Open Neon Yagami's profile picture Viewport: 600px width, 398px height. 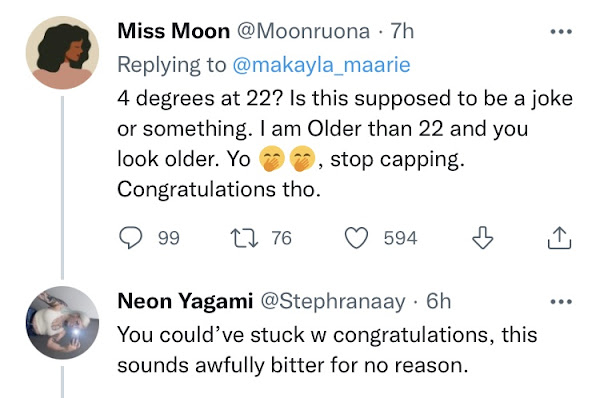click(x=62, y=323)
